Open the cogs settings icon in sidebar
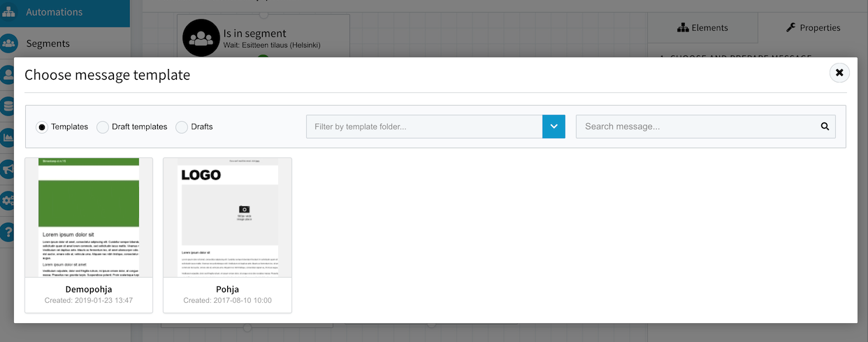 pyautogui.click(x=8, y=201)
